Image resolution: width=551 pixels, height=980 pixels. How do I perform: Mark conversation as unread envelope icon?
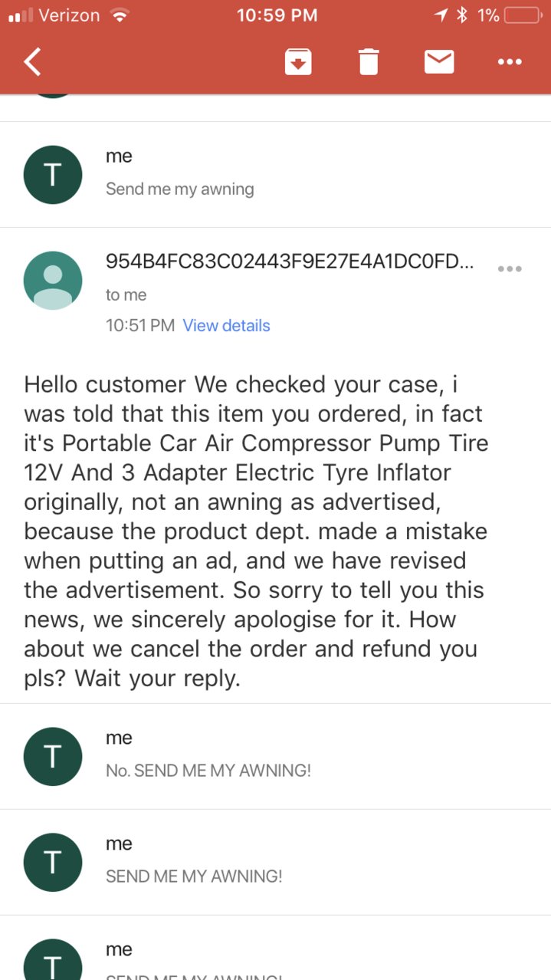(x=439, y=62)
